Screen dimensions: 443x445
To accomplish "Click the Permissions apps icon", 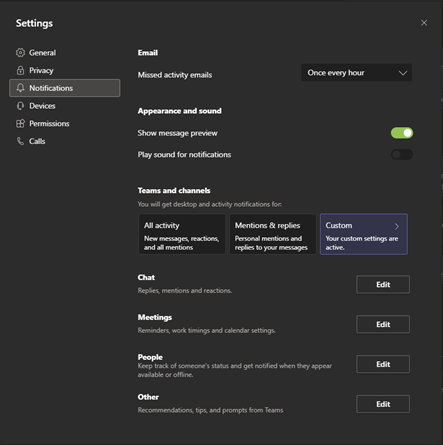I will [x=20, y=123].
